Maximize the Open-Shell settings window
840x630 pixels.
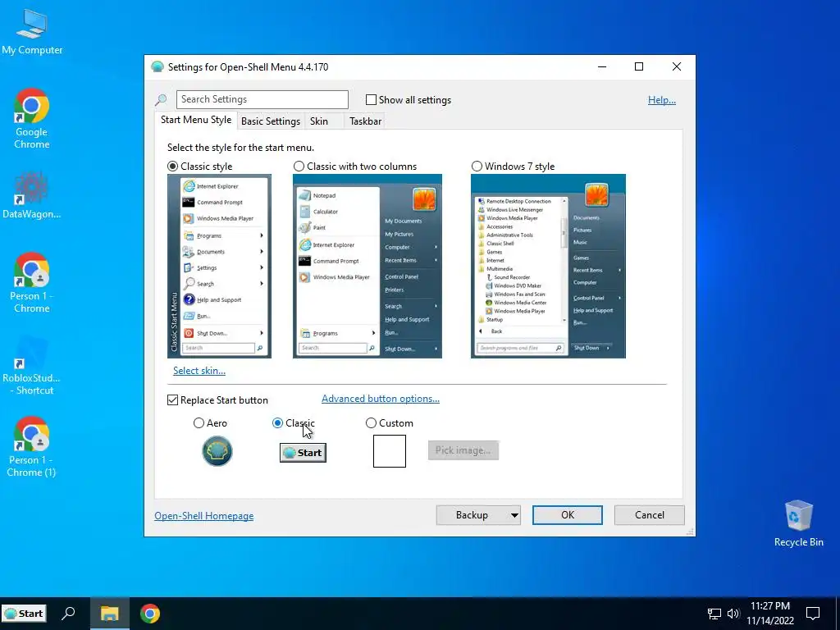(x=638, y=66)
